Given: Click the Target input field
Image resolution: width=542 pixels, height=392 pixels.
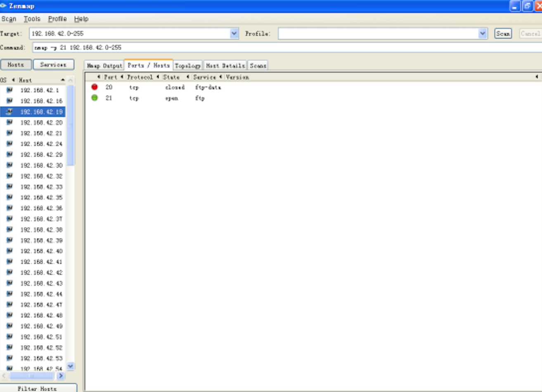Looking at the screenshot, I should pos(130,33).
